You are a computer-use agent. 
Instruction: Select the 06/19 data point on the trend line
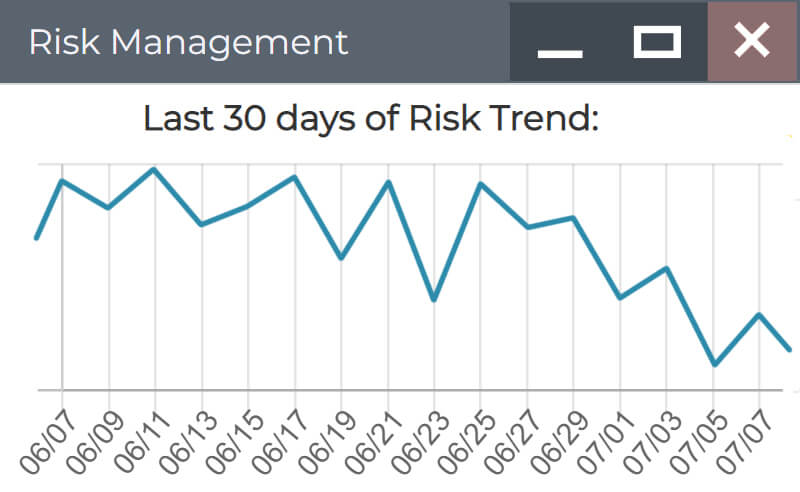[x=341, y=258]
